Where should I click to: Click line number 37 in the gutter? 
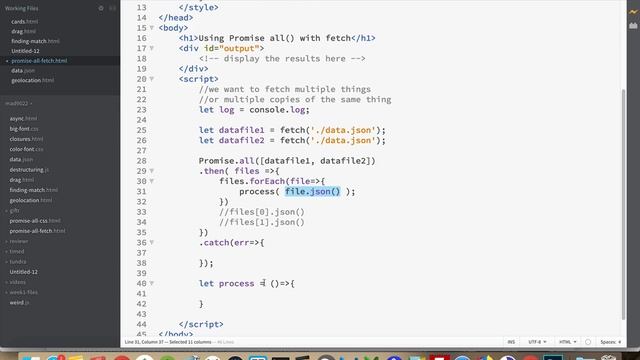pos(141,253)
